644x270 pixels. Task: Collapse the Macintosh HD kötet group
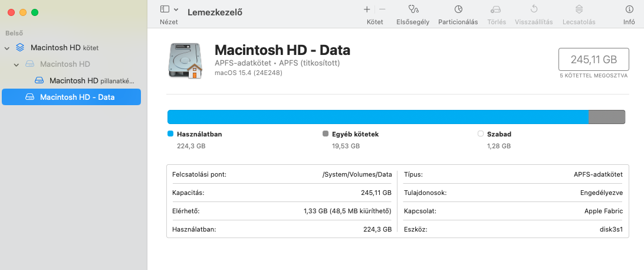(x=6, y=48)
